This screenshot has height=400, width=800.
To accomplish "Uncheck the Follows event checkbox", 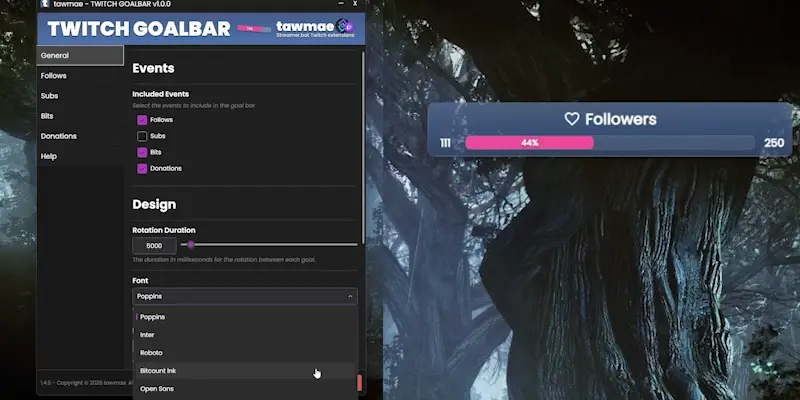I will 142,120.
